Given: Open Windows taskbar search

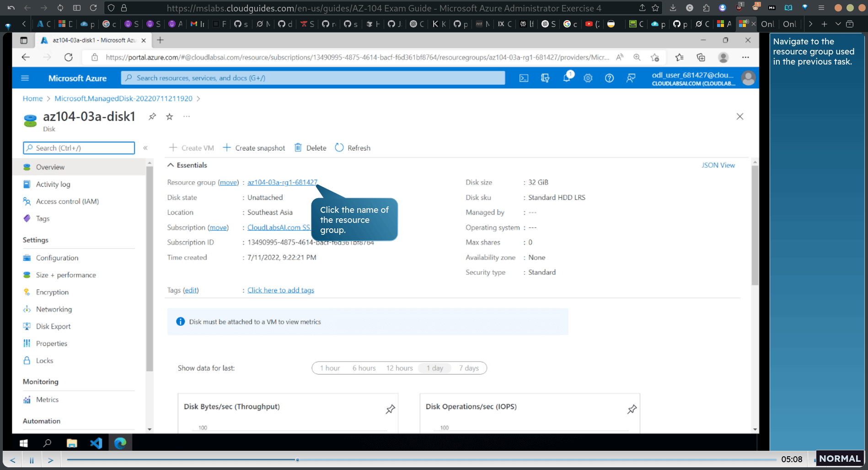Looking at the screenshot, I should (47, 443).
